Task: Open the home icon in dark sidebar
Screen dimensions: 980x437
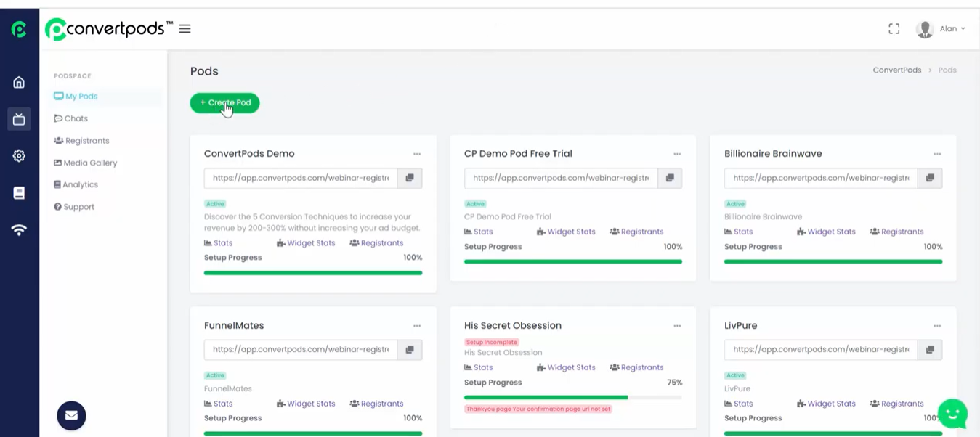Action: tap(19, 82)
